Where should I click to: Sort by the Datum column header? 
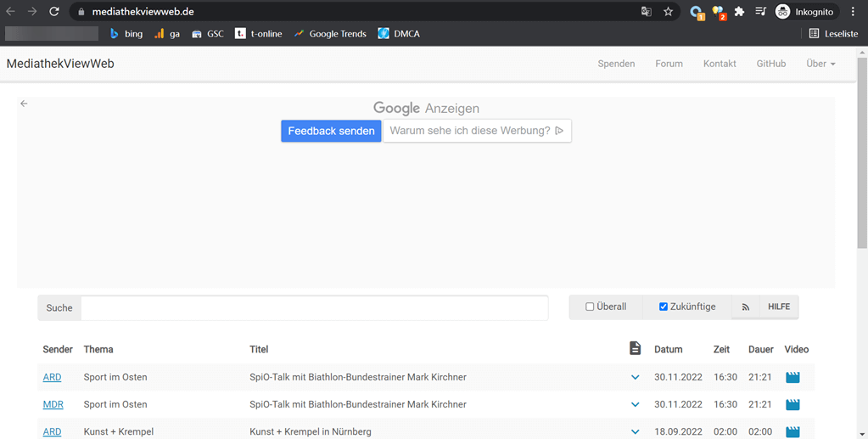click(x=668, y=349)
